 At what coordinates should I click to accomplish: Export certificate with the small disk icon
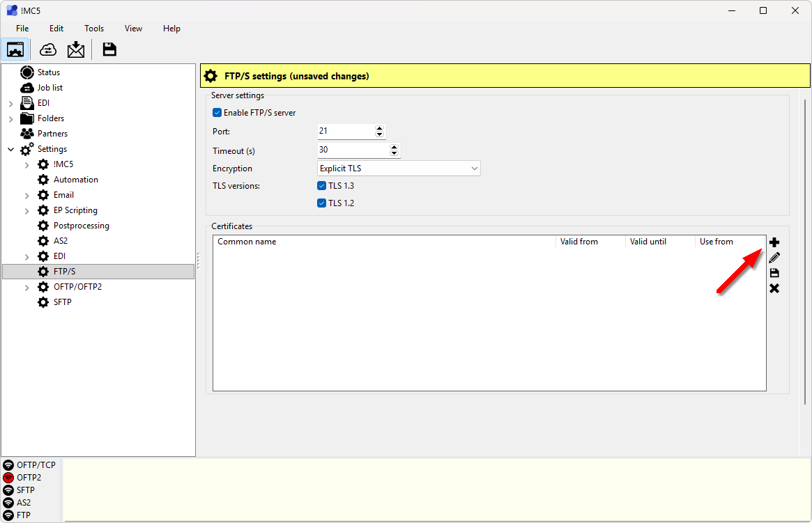click(x=774, y=273)
